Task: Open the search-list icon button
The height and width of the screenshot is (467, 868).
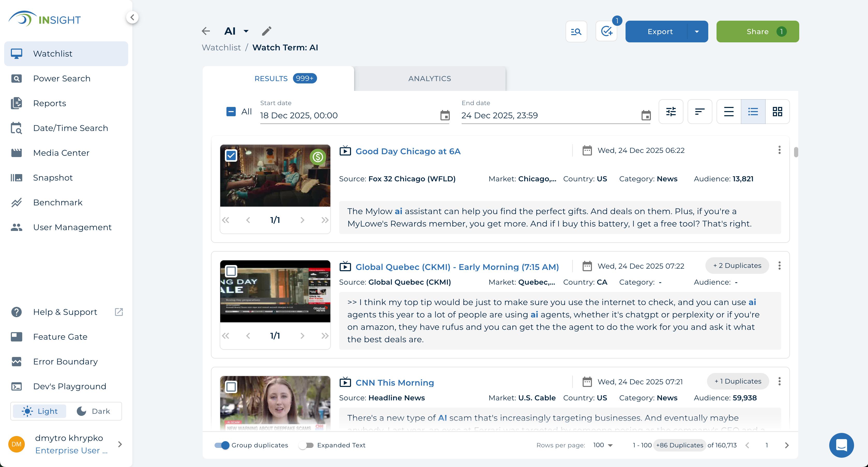Action: tap(576, 32)
